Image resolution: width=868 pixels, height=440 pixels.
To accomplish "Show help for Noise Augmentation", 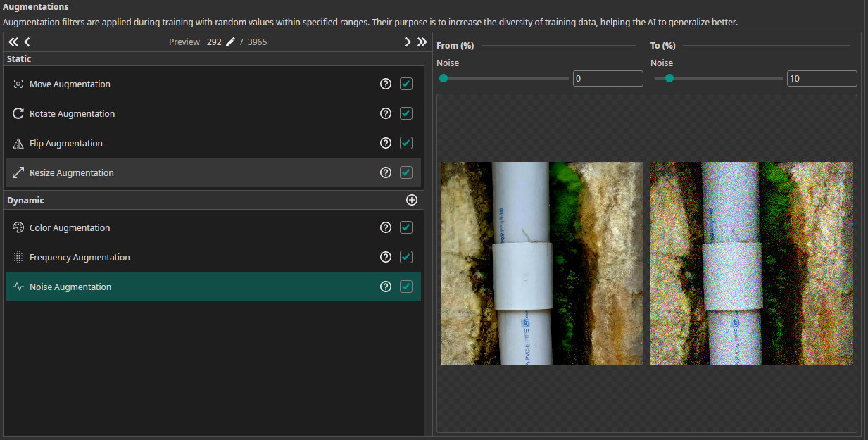I will click(x=385, y=287).
